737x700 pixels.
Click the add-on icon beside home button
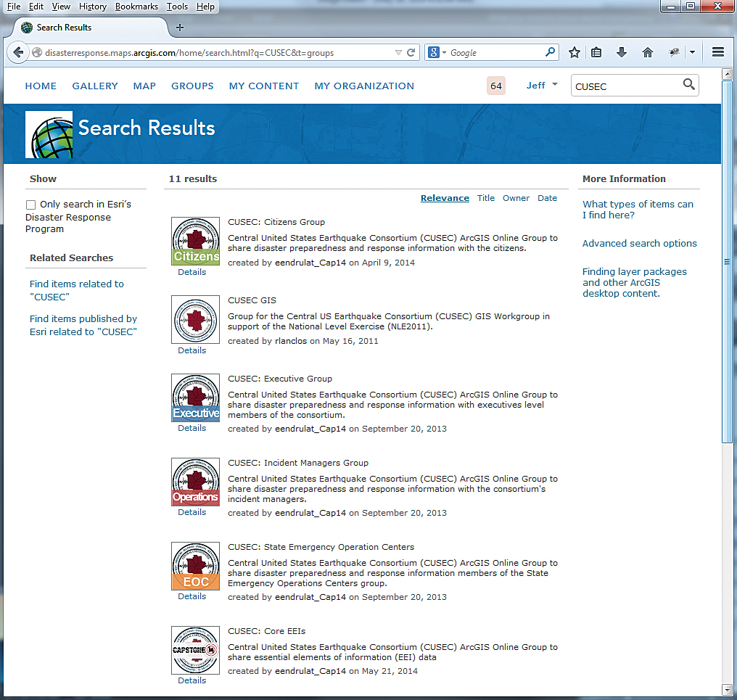coord(674,52)
